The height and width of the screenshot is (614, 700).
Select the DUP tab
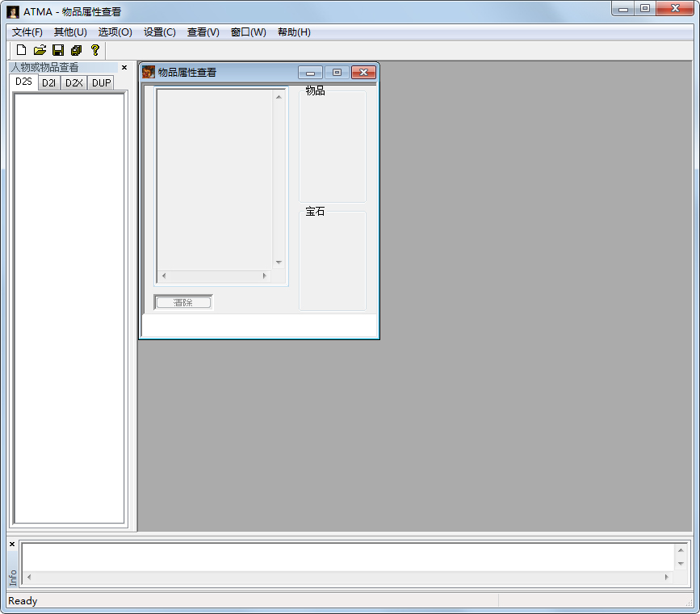(x=101, y=83)
